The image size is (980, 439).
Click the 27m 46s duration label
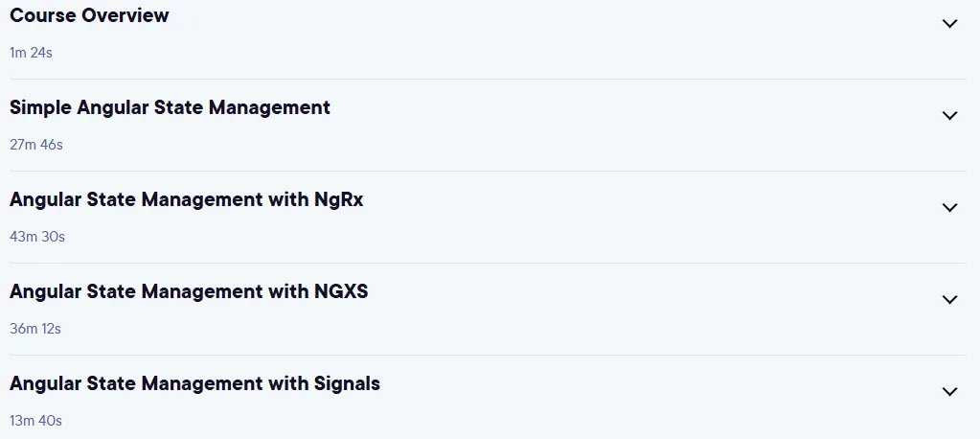click(x=36, y=145)
